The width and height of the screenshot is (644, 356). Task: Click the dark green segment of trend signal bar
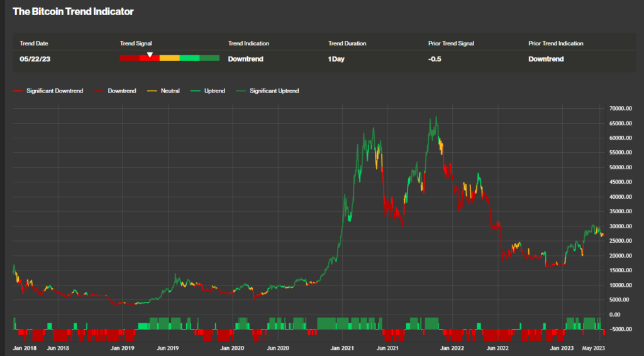[209, 58]
